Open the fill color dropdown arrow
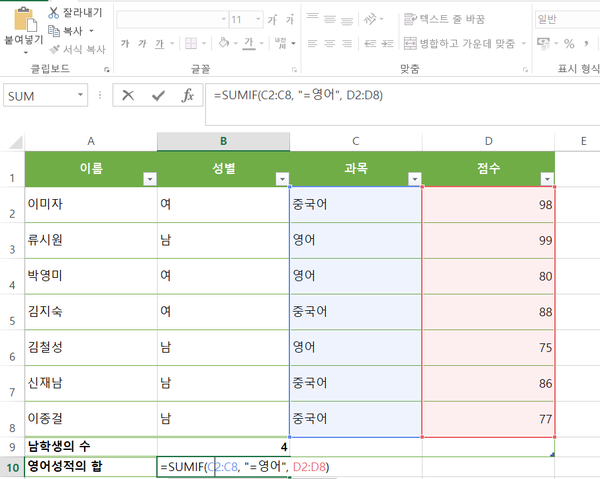This screenshot has width=600, height=479. [x=236, y=43]
